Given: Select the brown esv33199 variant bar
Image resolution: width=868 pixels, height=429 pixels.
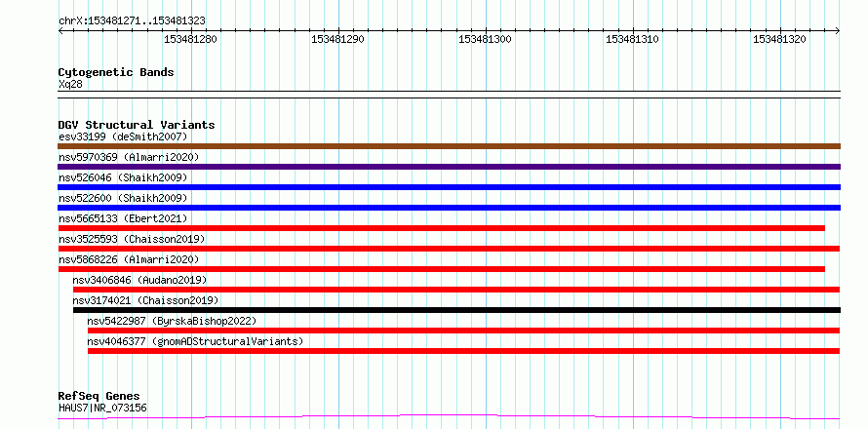Looking at the screenshot, I should [x=449, y=146].
